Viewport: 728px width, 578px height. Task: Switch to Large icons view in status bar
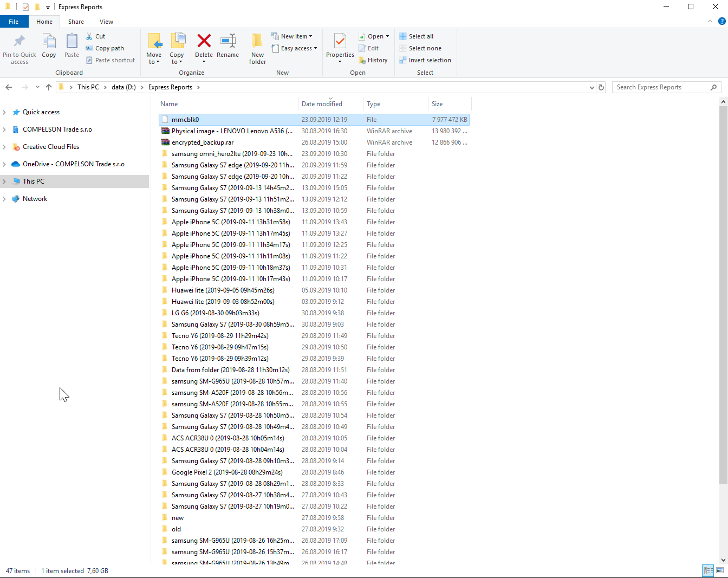(x=720, y=570)
